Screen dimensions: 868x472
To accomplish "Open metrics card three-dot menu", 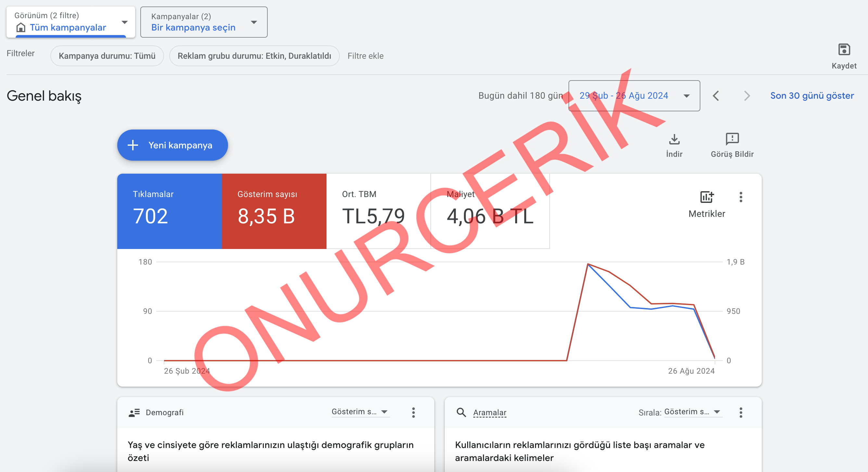I will pos(741,197).
